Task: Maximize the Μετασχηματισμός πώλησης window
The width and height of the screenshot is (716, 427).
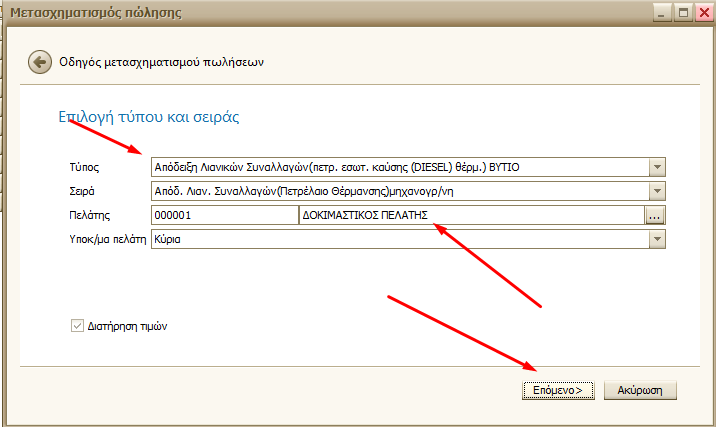Action: coord(682,12)
